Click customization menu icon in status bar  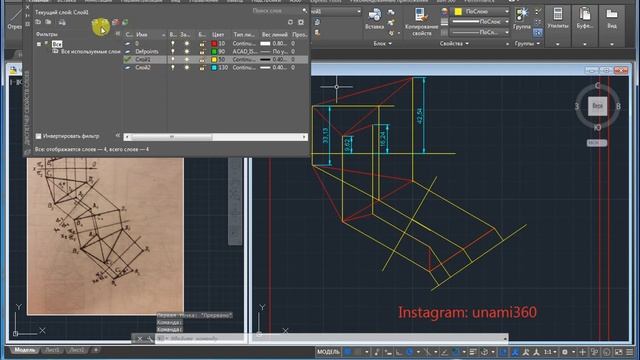(630, 351)
